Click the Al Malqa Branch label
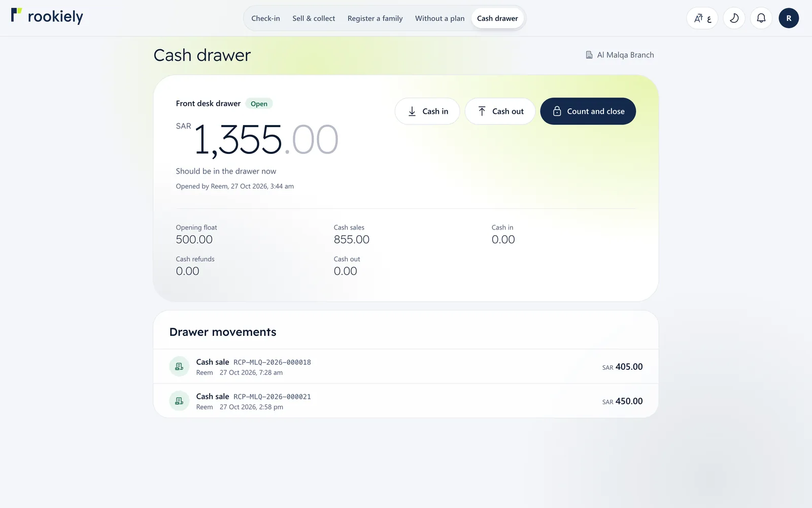 click(x=625, y=55)
